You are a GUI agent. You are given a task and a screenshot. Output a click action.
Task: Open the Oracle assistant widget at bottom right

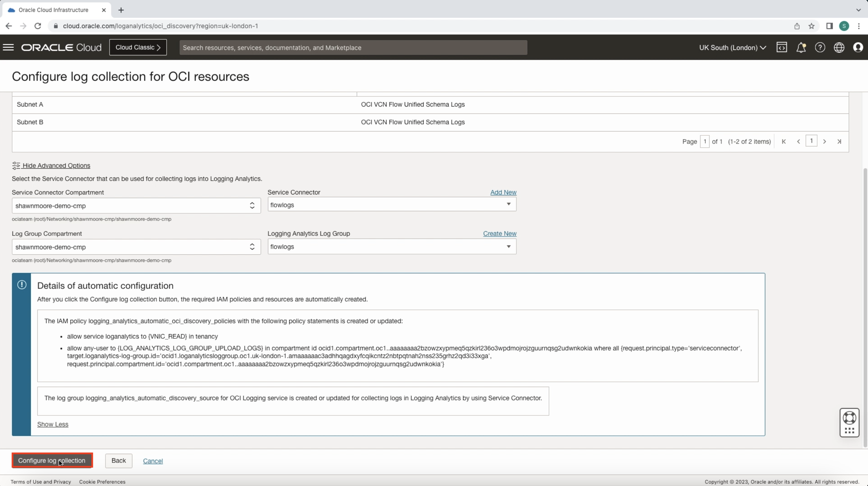[x=849, y=423]
